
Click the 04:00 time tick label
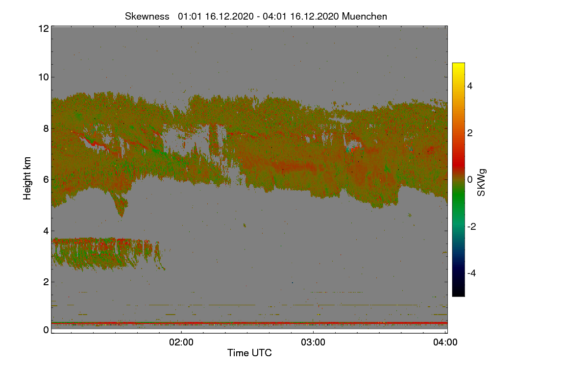pos(445,343)
